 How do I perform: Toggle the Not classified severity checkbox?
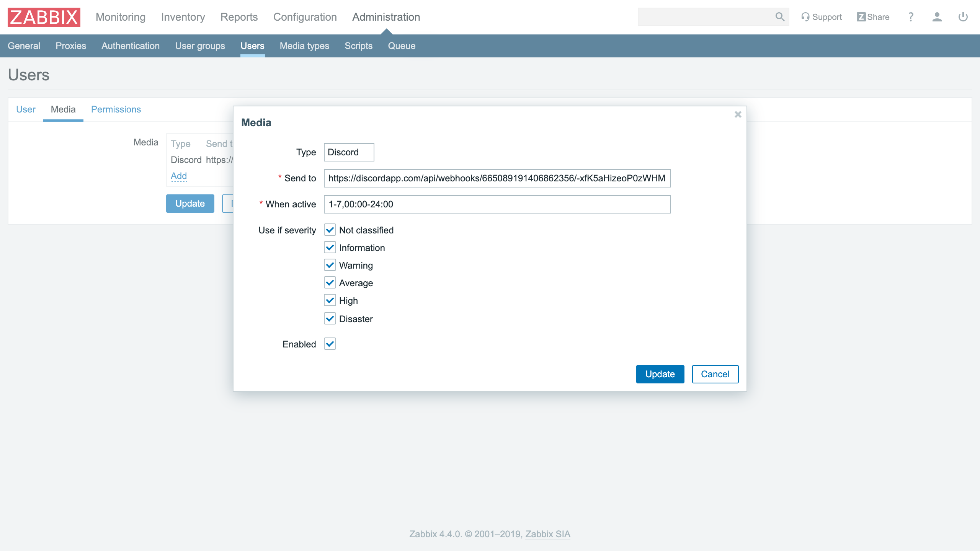click(x=330, y=230)
